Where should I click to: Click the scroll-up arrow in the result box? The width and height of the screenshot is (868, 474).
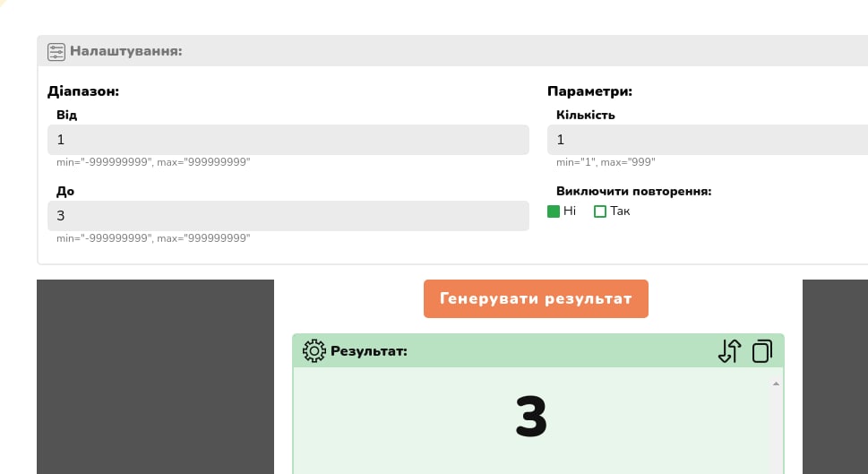tap(776, 384)
